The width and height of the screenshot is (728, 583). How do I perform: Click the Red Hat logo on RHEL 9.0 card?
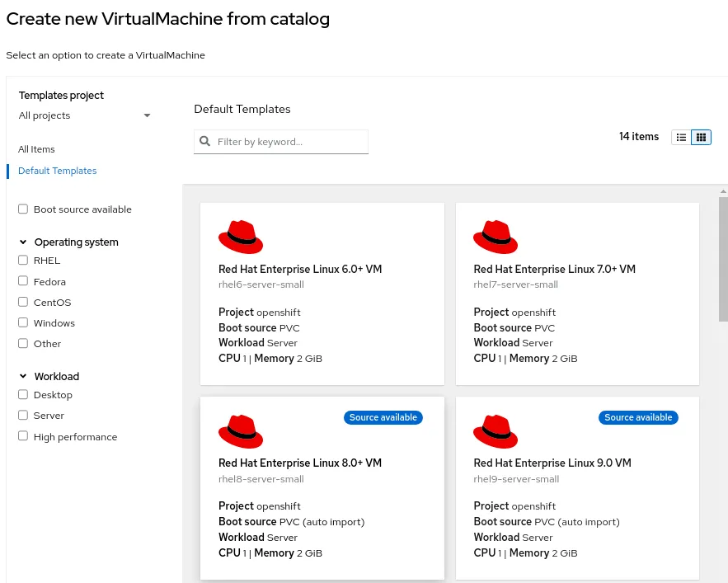[x=495, y=430]
